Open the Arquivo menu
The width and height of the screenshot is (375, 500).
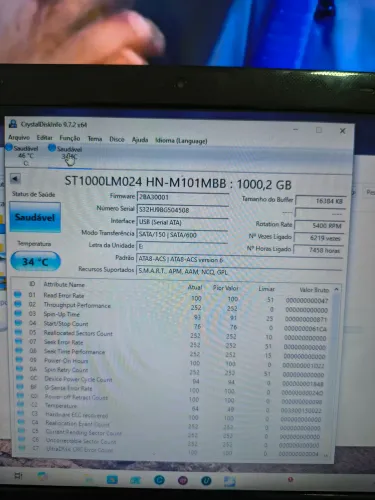point(19,138)
